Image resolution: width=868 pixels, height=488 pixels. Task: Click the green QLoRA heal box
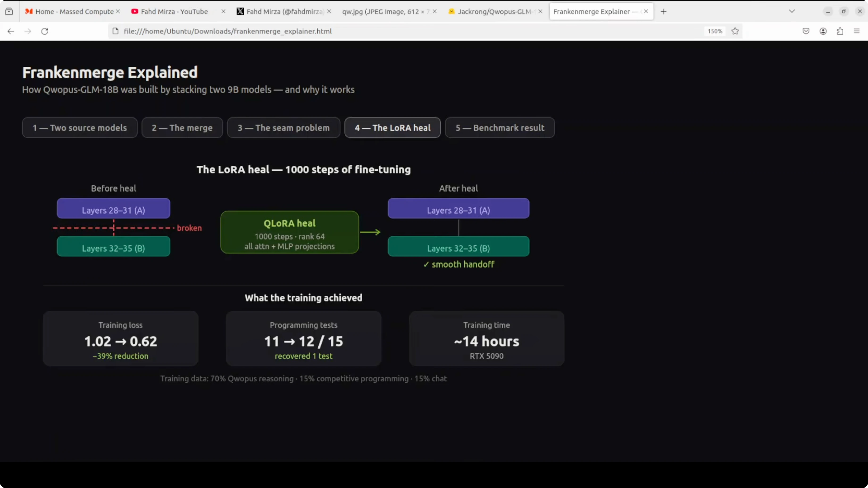click(289, 232)
